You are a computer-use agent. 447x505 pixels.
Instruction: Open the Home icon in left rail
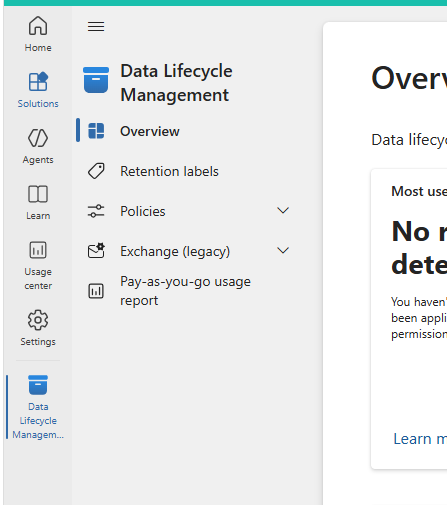[38, 26]
